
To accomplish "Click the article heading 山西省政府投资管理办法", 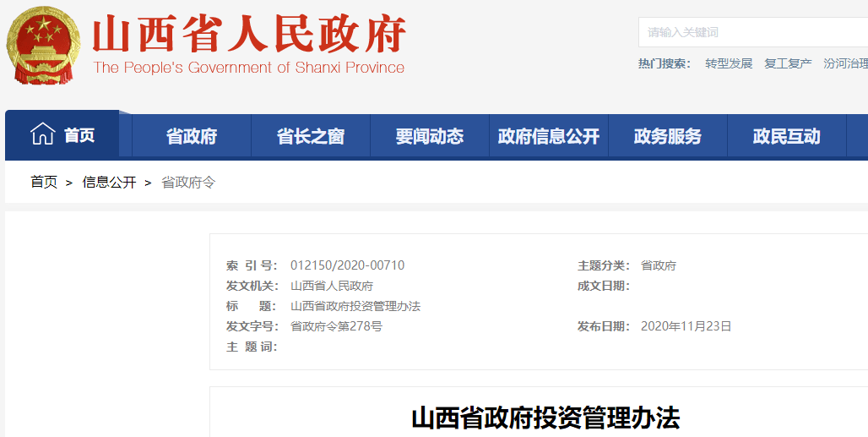I will [545, 418].
